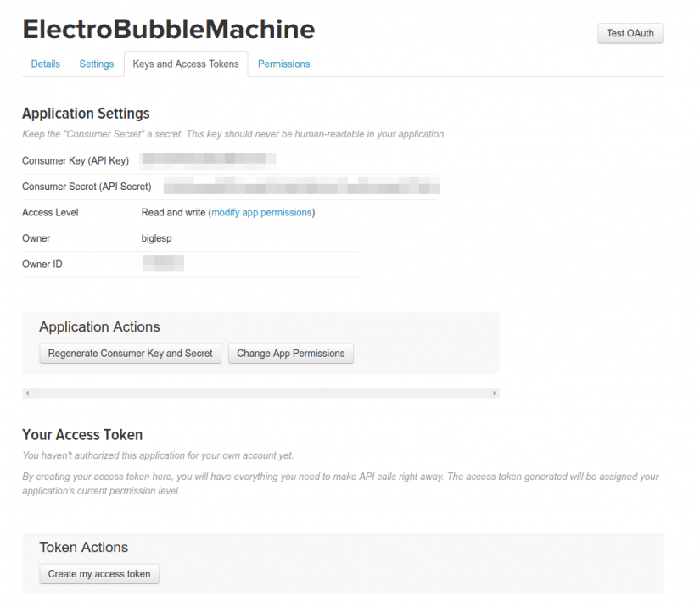Go to the Permissions tab
Screen dimensions: 700x608
[x=284, y=64]
